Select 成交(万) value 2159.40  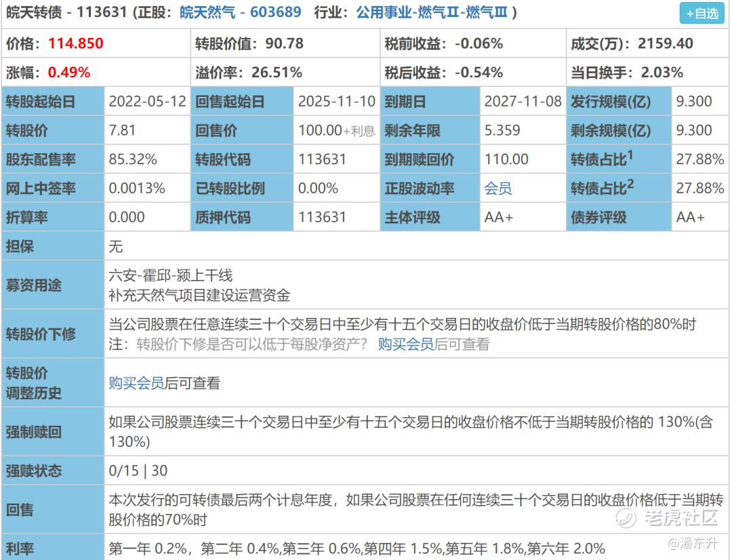[x=666, y=43]
